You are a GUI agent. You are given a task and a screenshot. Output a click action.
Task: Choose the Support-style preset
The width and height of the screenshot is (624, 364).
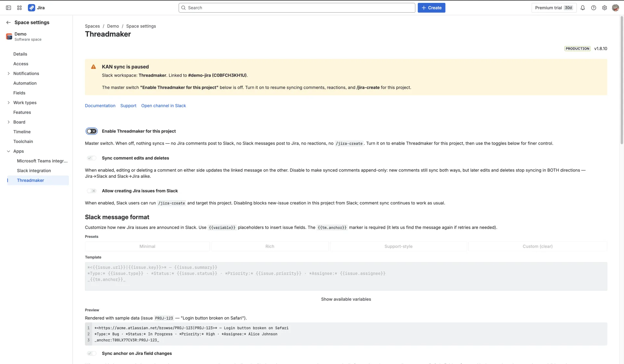click(398, 247)
